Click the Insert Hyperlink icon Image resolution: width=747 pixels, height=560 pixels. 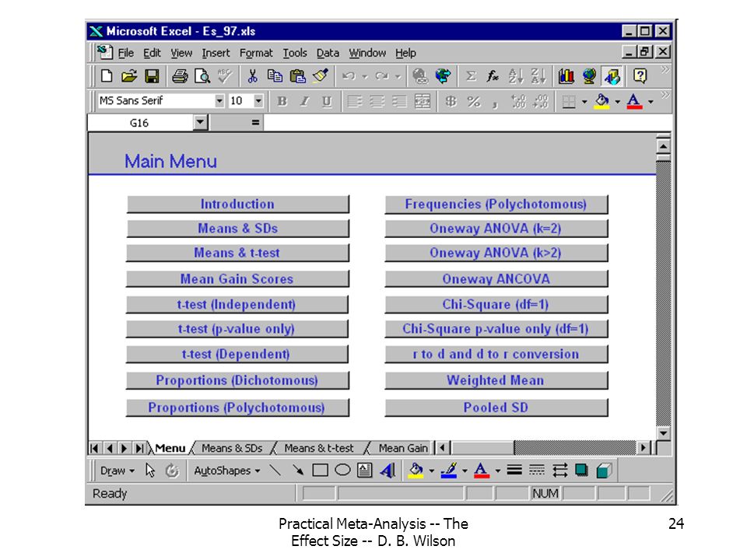pos(420,76)
